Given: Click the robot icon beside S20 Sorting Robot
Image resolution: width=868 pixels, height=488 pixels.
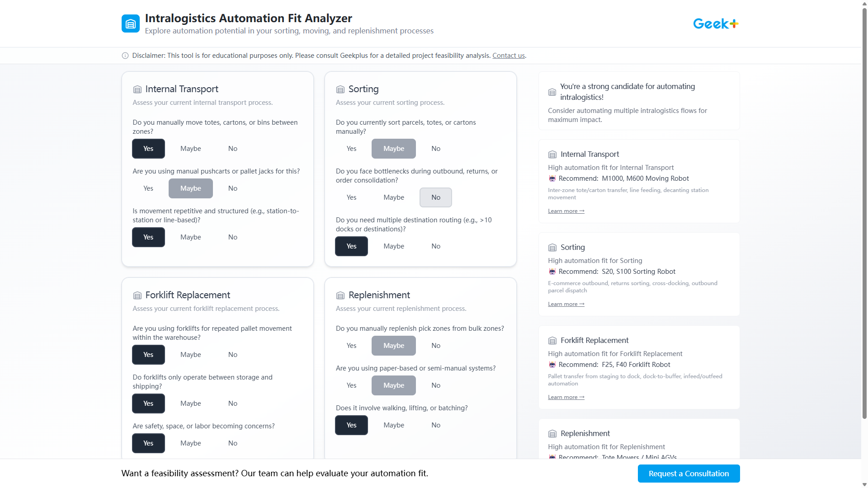Looking at the screenshot, I should (552, 272).
